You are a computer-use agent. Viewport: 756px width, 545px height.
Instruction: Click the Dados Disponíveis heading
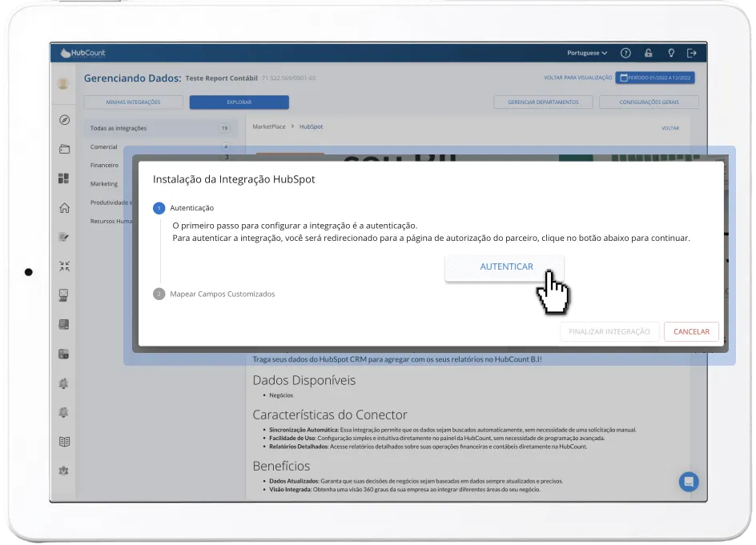[304, 380]
